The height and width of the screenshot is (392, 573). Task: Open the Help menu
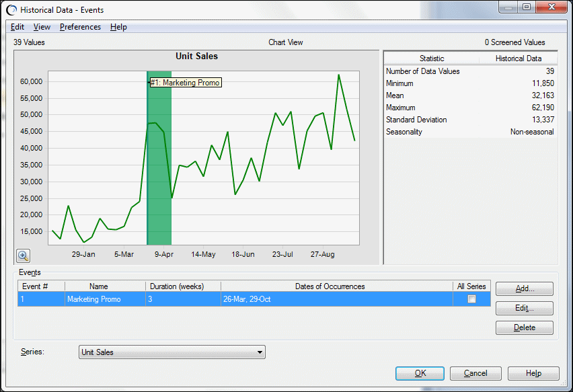[118, 27]
